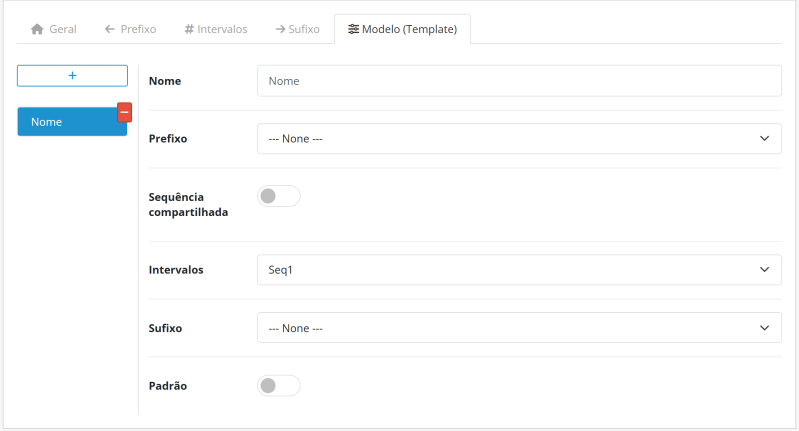Click the sliders icon on Modelo tab
The height and width of the screenshot is (431, 799).
point(353,29)
